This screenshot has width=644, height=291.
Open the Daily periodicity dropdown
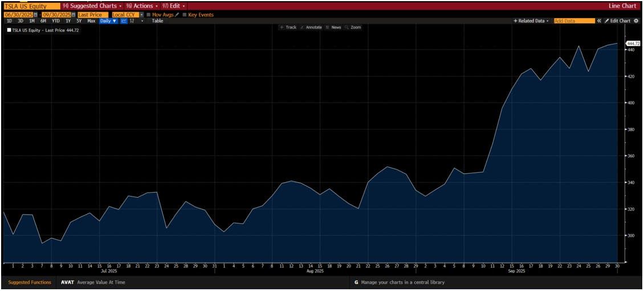point(108,21)
